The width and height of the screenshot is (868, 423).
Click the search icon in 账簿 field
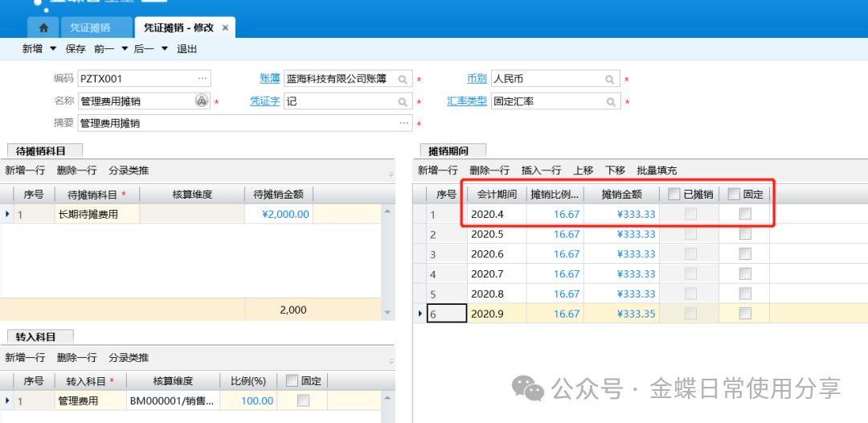coord(402,80)
